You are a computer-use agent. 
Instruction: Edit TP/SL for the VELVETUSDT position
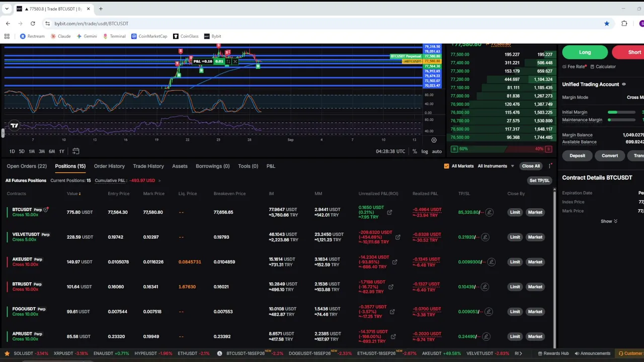pos(485,237)
